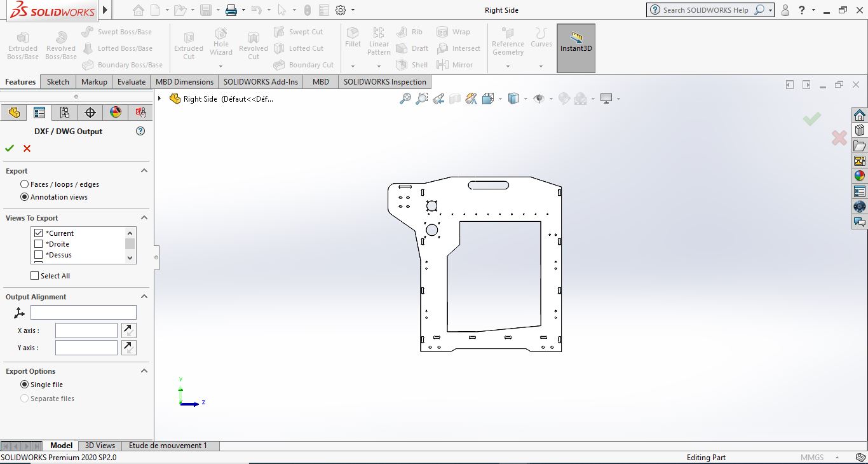Click the "Editing Part" status bar text
This screenshot has width=868, height=464.
pos(706,458)
